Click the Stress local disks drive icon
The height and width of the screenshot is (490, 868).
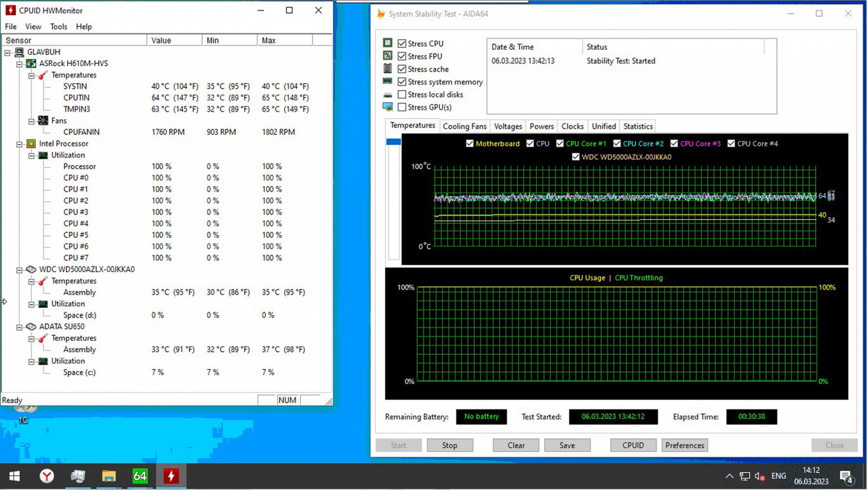click(387, 95)
